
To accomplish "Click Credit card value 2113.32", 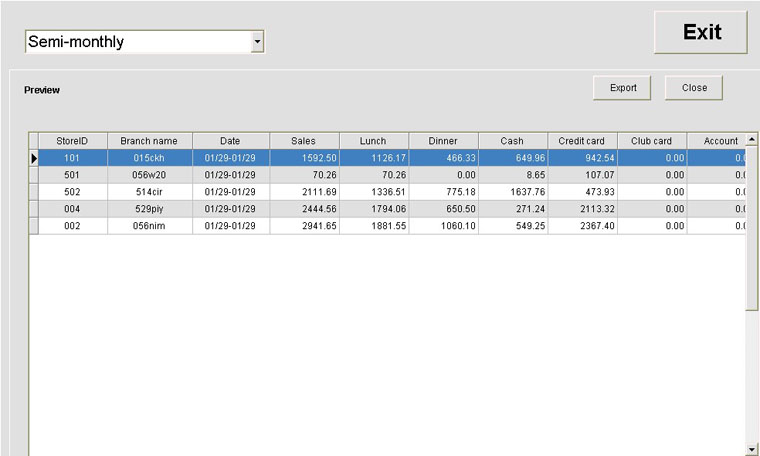I will pos(583,209).
